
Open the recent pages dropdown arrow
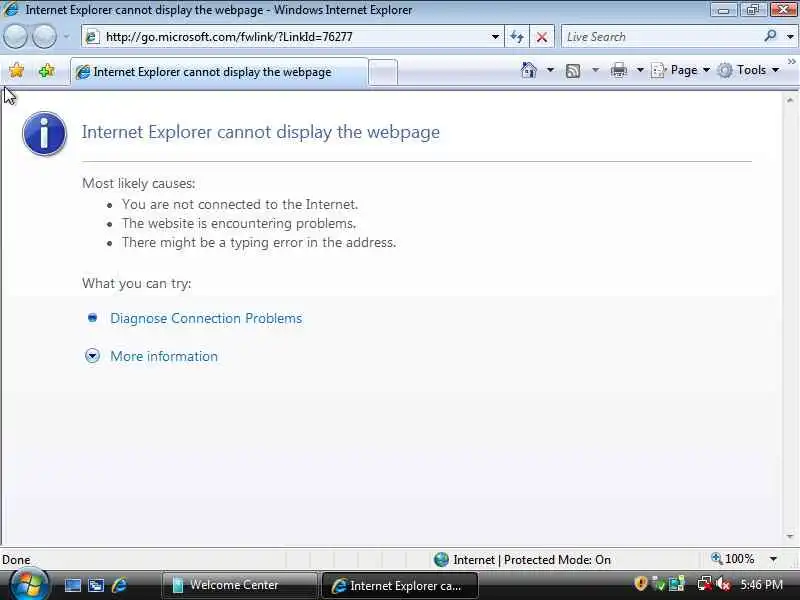tap(66, 37)
